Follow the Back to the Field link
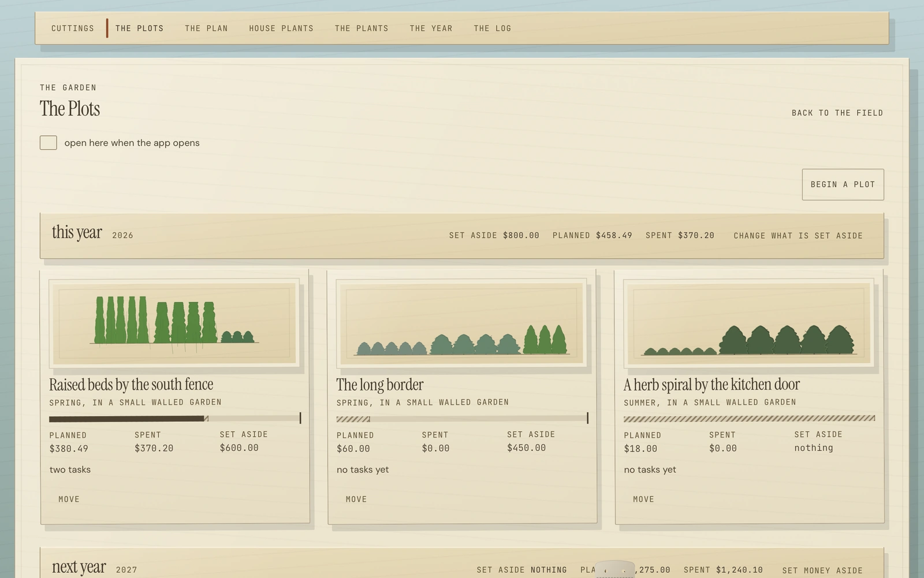 pyautogui.click(x=837, y=113)
